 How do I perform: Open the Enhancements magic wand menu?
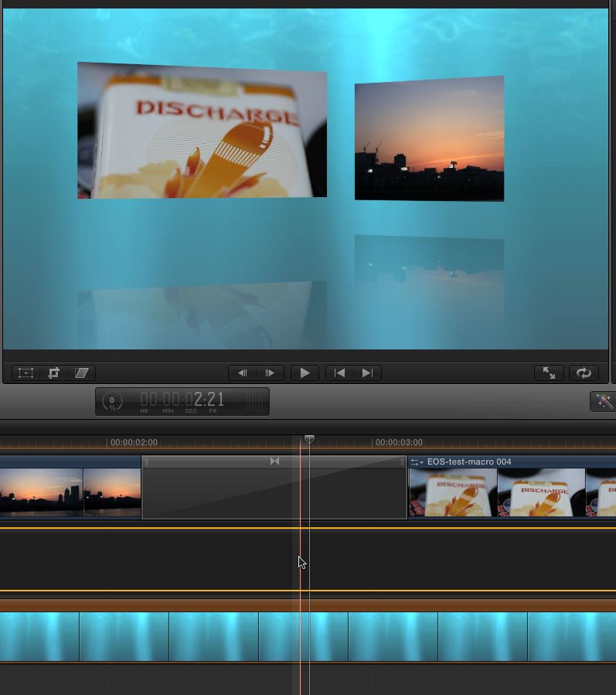[603, 401]
